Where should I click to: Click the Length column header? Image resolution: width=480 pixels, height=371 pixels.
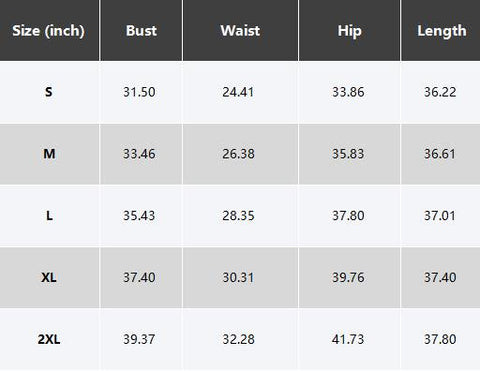click(x=442, y=31)
